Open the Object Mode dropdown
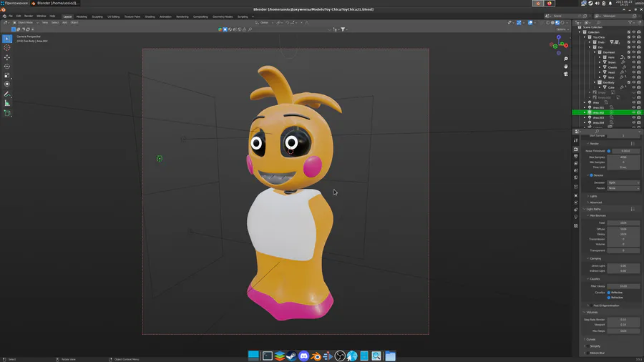 tap(26, 23)
